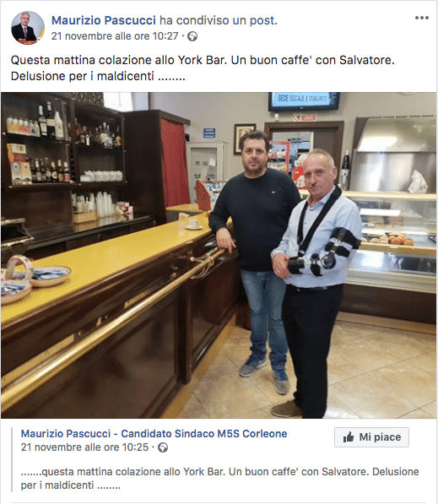Click the public globe icon beside 10:27

192,36
